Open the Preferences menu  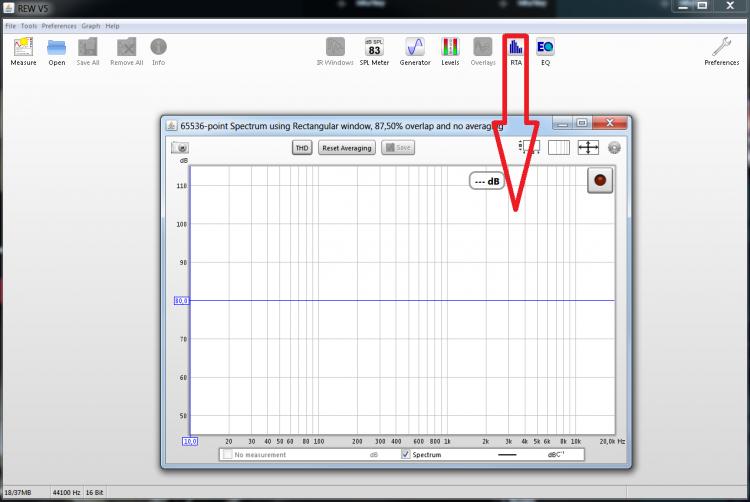click(59, 26)
